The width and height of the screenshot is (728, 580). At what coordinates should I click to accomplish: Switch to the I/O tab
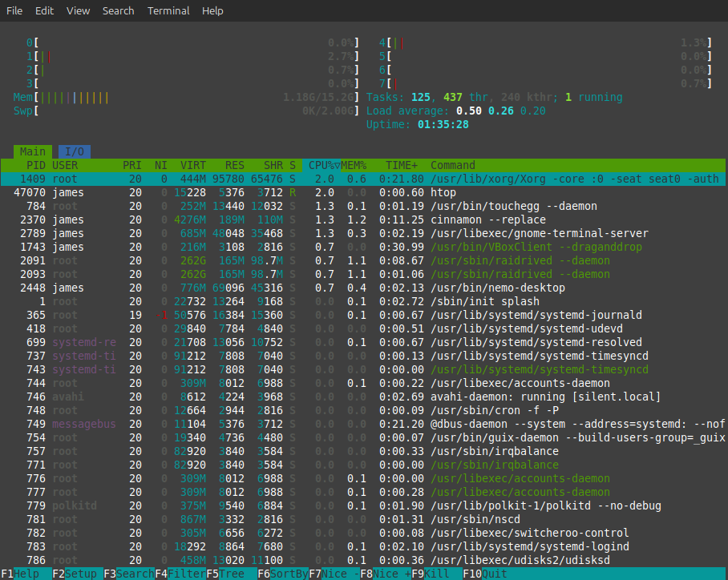tap(75, 151)
